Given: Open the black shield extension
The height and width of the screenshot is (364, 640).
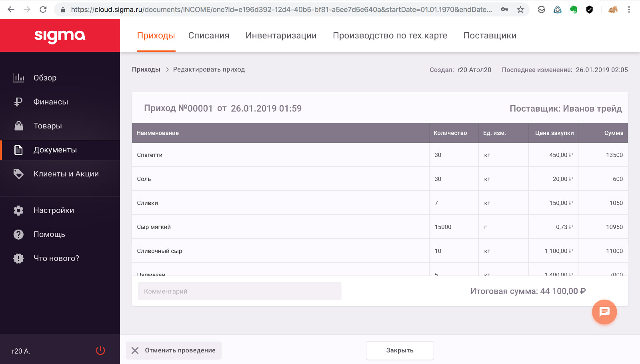Looking at the screenshot, I should (590, 10).
